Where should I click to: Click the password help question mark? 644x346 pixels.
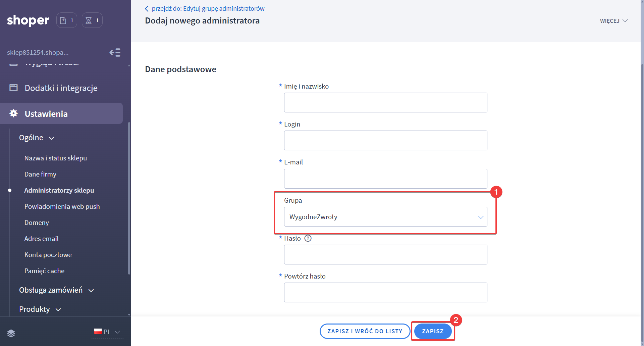(308, 238)
